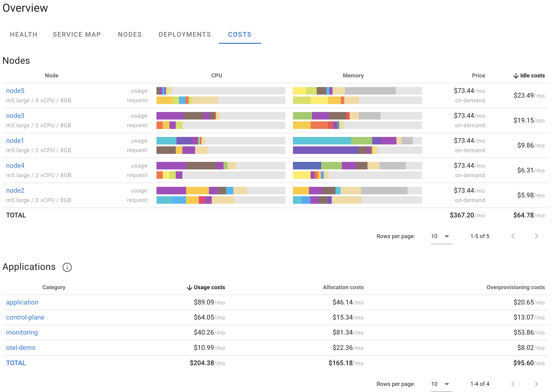This screenshot has height=392, width=552.
Task: Click node2 CPU request bar
Action: [x=221, y=200]
